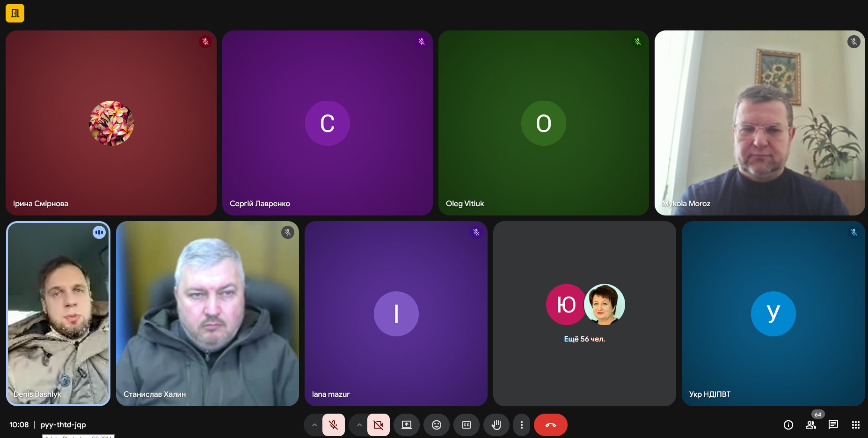
Task: Click the yellow companion mode icon at top left
Action: (15, 13)
